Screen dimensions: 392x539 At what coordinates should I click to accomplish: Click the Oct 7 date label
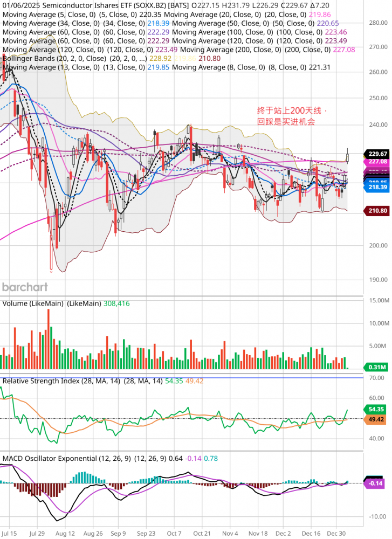pos(174,534)
